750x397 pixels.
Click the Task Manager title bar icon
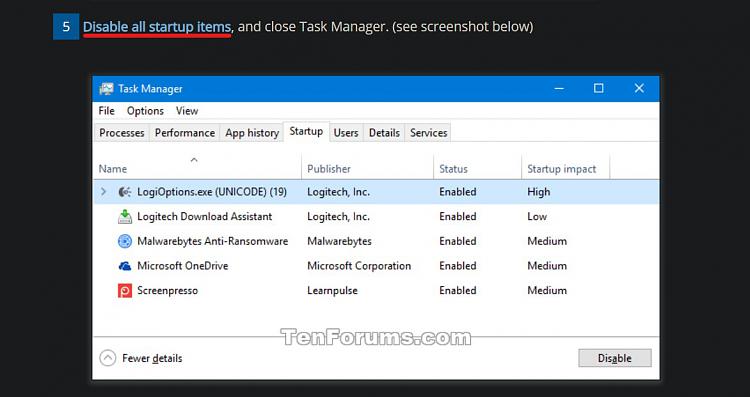pos(106,89)
